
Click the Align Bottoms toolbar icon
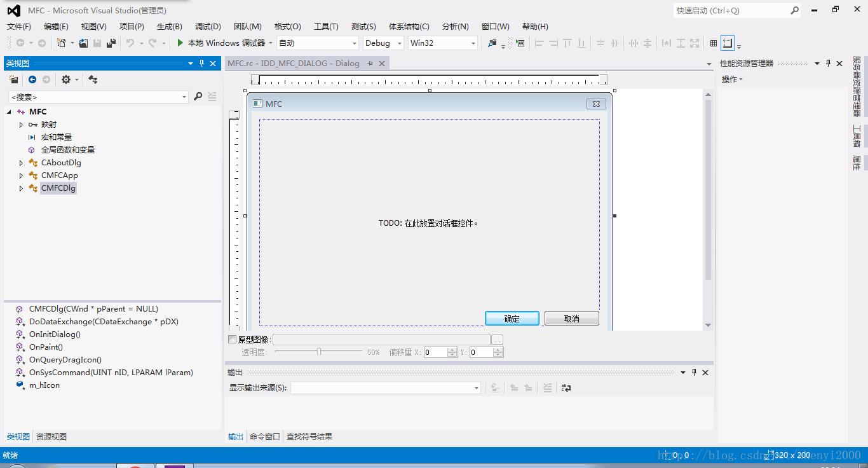(x=581, y=43)
